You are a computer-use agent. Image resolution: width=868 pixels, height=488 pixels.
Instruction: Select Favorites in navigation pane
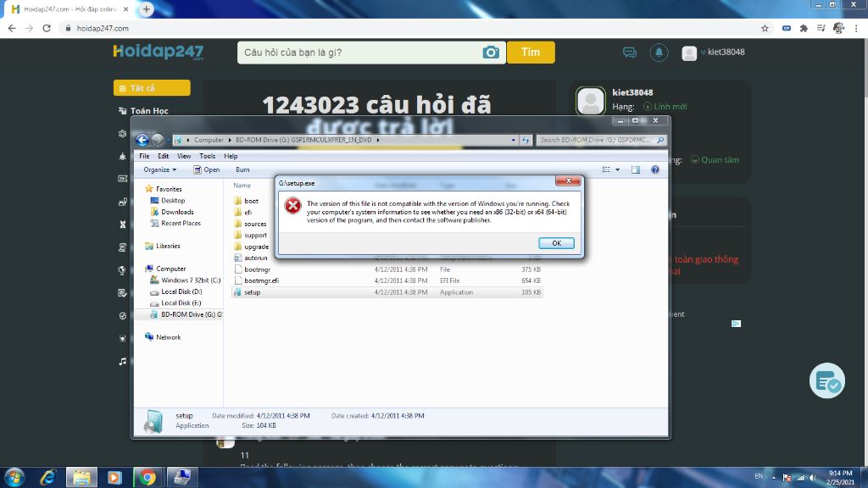169,189
